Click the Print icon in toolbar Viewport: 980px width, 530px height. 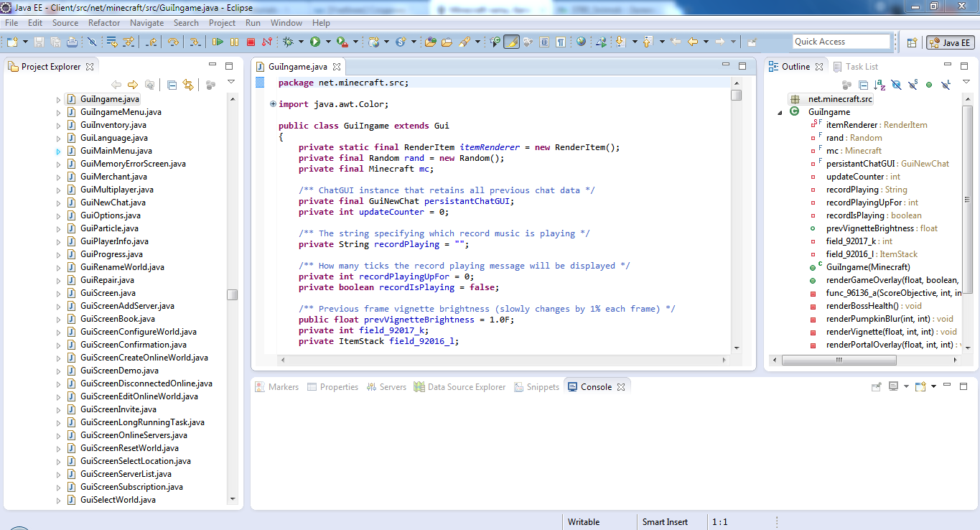pyautogui.click(x=72, y=42)
